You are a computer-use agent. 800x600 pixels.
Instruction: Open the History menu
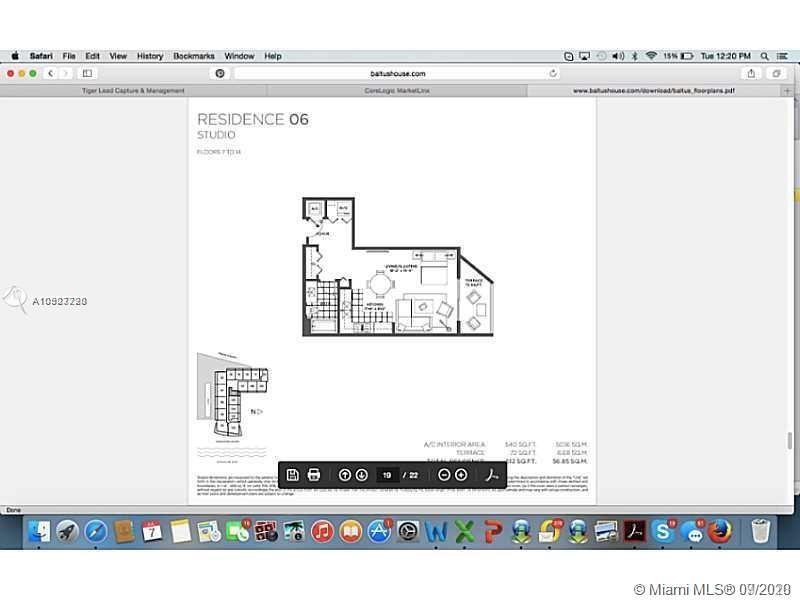(150, 56)
